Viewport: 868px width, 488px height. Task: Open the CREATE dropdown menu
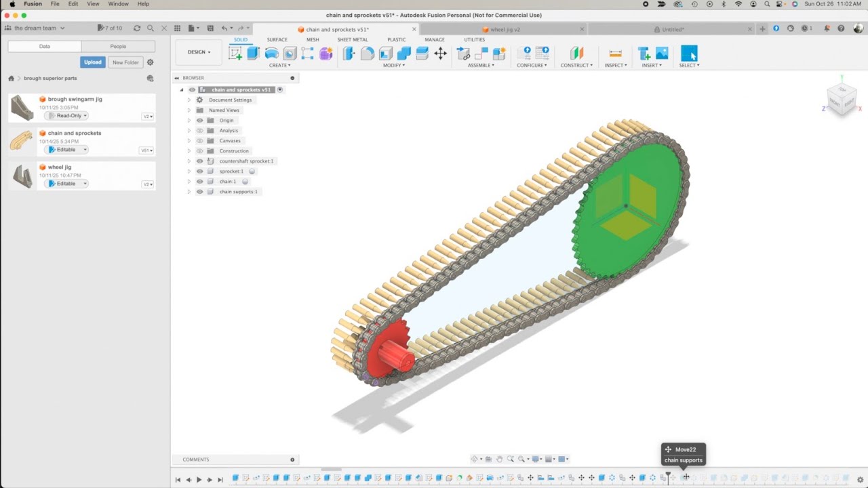pyautogui.click(x=279, y=65)
